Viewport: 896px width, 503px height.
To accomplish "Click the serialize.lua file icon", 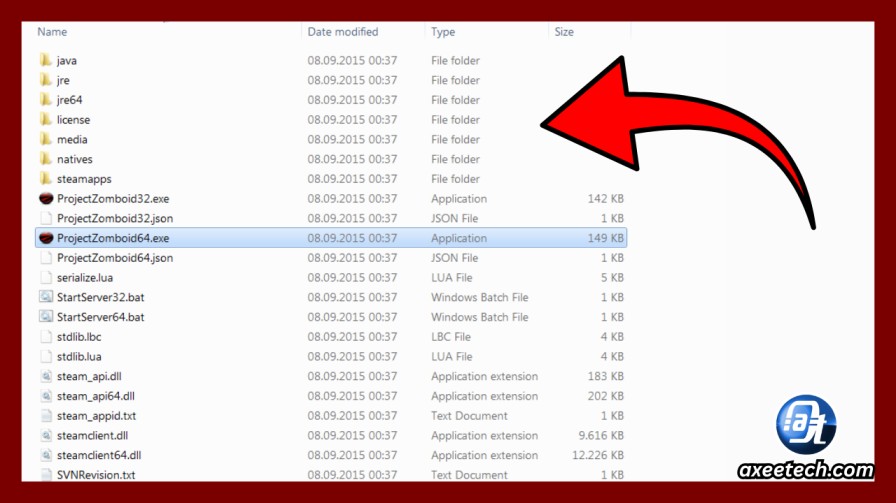I will [x=46, y=277].
